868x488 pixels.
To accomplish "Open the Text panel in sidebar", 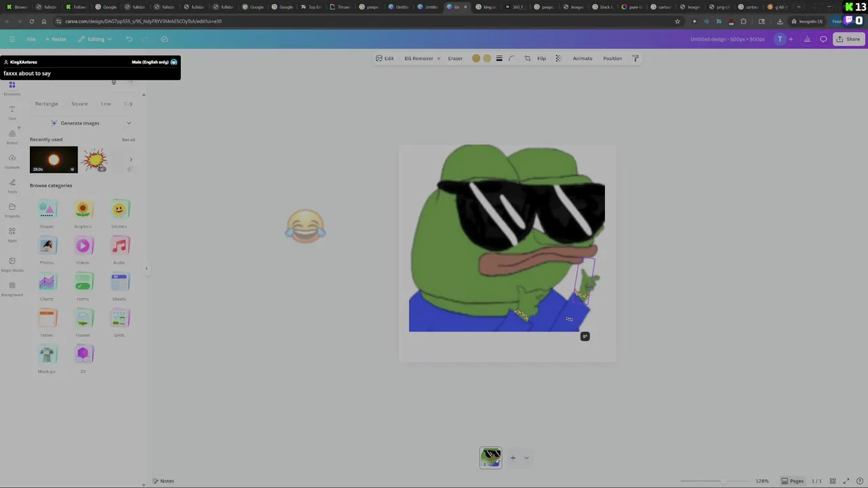I will pos(12,113).
